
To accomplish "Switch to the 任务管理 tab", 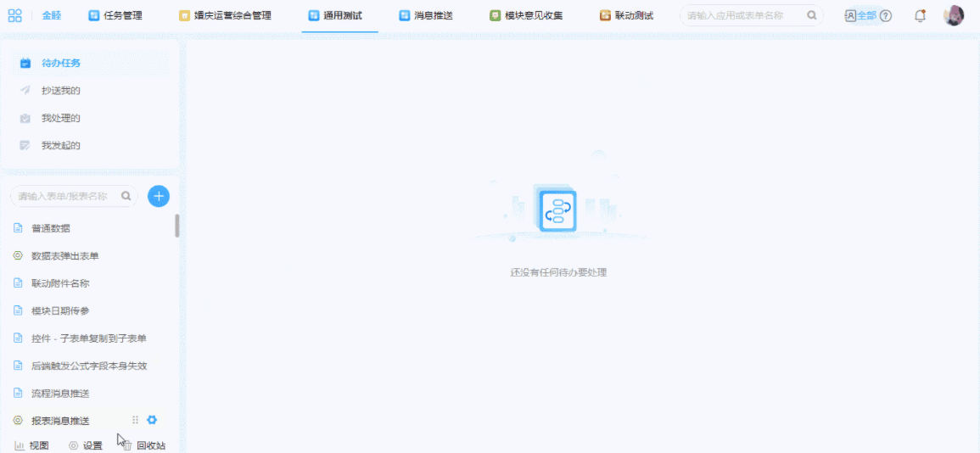I will 115,15.
